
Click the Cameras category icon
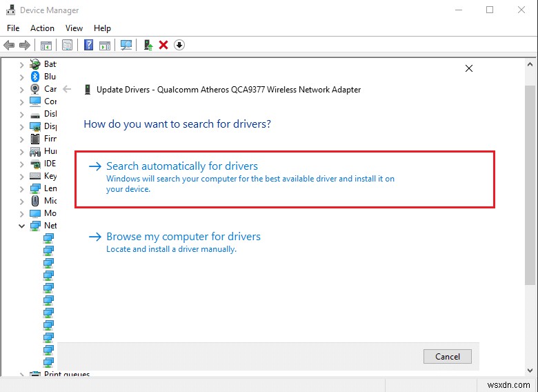[34, 89]
